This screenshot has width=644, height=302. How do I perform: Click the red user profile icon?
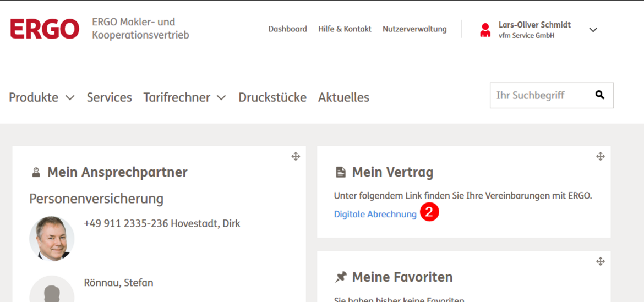coord(485,30)
